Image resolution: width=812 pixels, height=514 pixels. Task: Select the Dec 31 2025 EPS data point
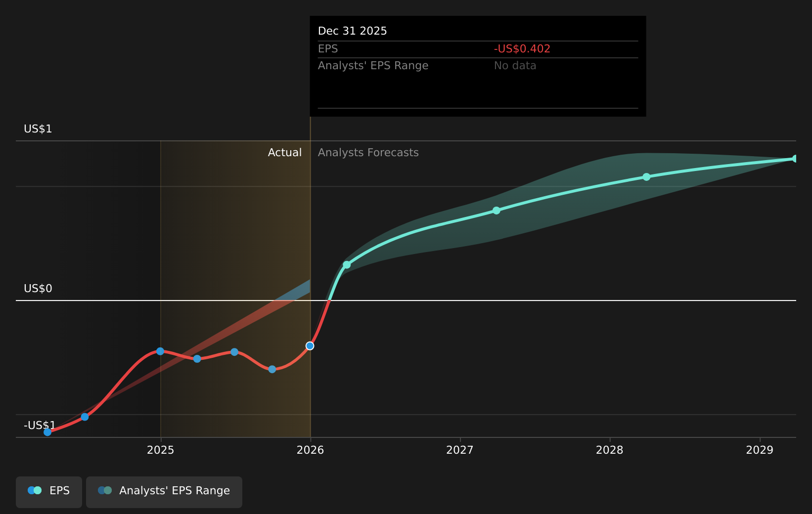tap(310, 346)
